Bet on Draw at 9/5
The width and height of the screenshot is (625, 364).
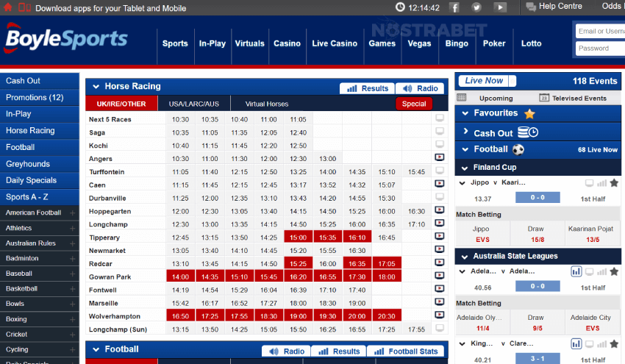537,323
